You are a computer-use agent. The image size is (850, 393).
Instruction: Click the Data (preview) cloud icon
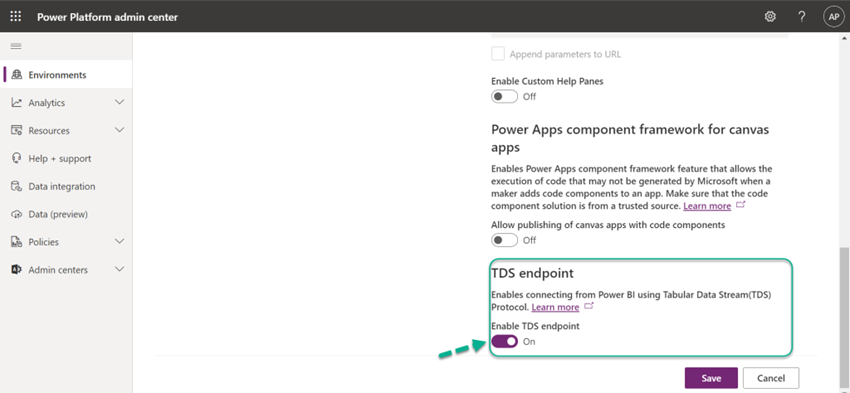pos(17,214)
